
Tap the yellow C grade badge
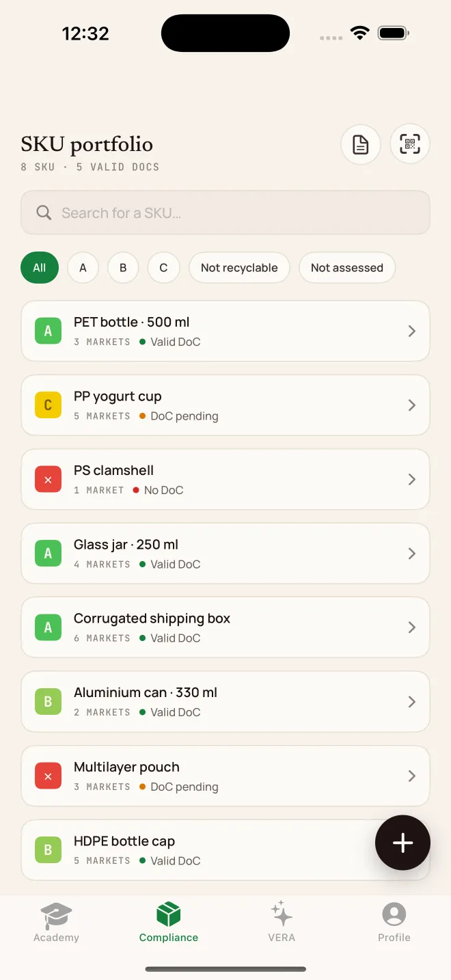[x=48, y=405]
